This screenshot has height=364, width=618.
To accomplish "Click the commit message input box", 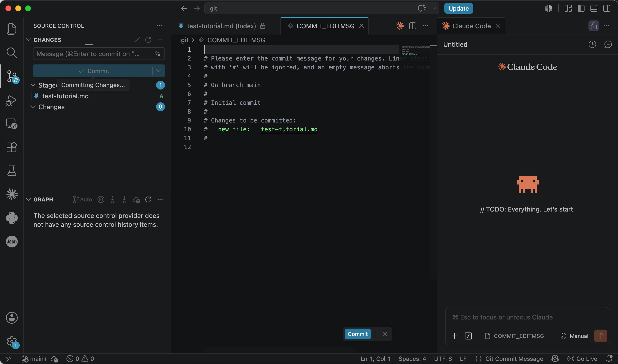I will pos(99,54).
